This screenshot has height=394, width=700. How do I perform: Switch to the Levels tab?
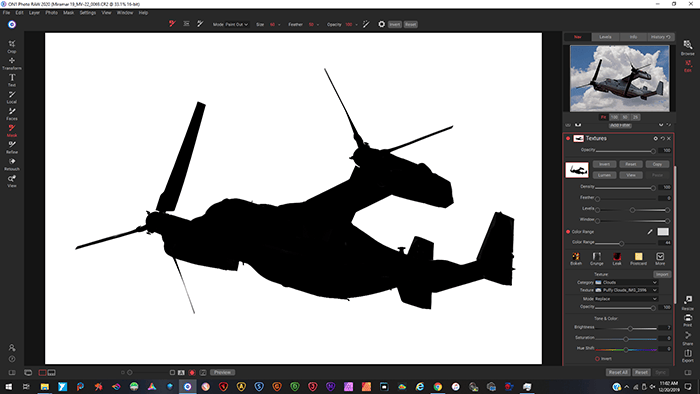tap(605, 37)
